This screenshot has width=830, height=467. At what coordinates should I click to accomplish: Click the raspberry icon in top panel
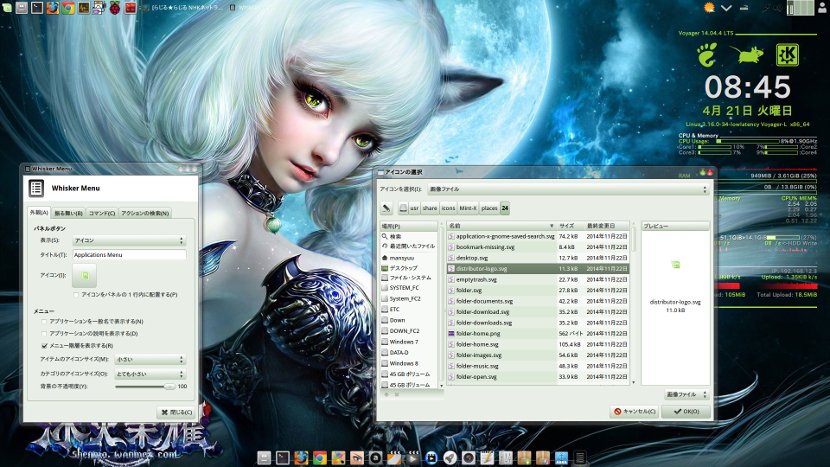[114, 7]
